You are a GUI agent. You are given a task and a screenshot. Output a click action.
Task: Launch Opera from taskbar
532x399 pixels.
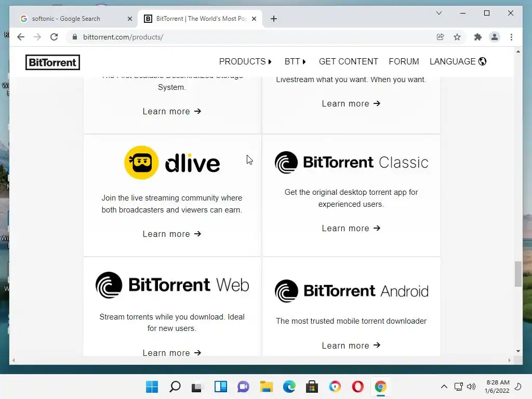coord(357,387)
